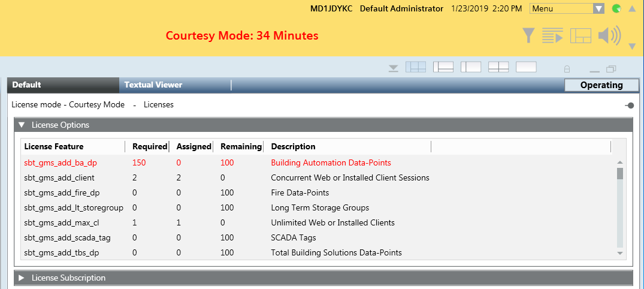This screenshot has height=289, width=644.
Task: Switch to the Textual Viewer tab
Action: point(153,85)
